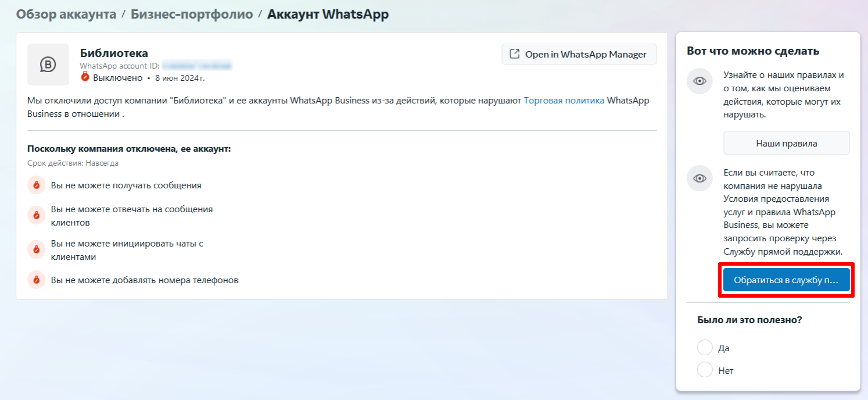Open the "Бизнес-портфолио" breadcrumb

192,14
